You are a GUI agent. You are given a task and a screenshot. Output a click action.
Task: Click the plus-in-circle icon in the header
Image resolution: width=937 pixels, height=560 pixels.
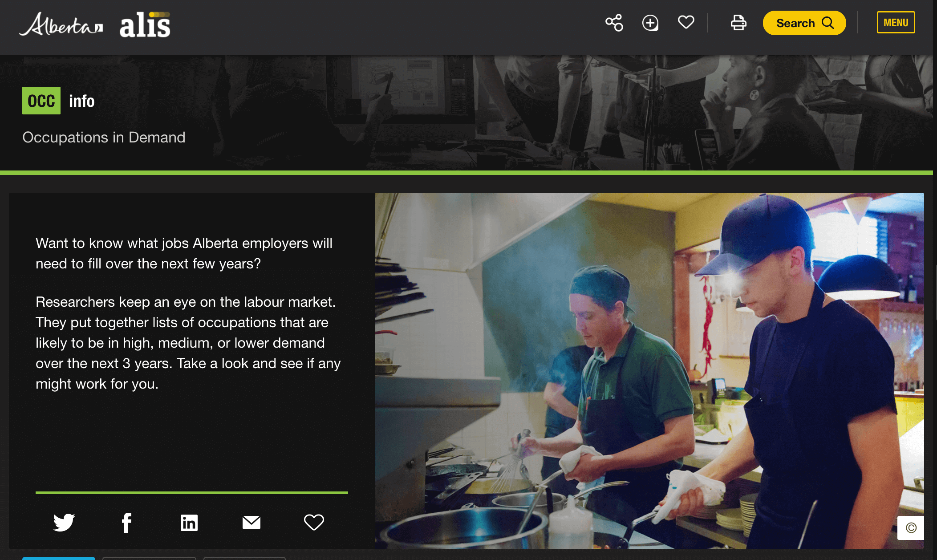[650, 23]
